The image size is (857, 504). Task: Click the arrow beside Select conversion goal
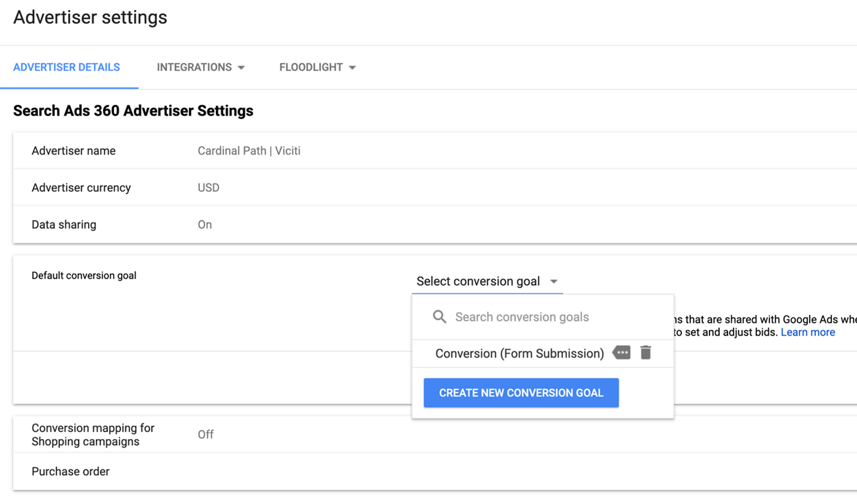pyautogui.click(x=554, y=281)
